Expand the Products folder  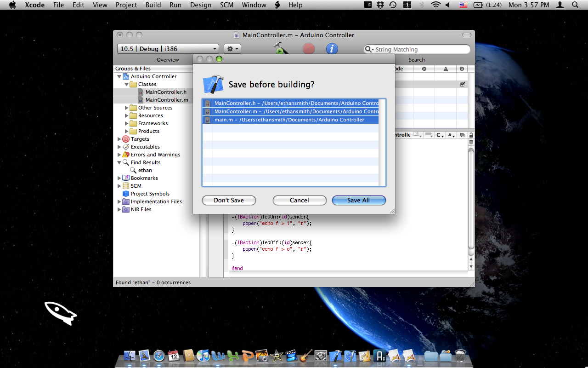(x=127, y=131)
